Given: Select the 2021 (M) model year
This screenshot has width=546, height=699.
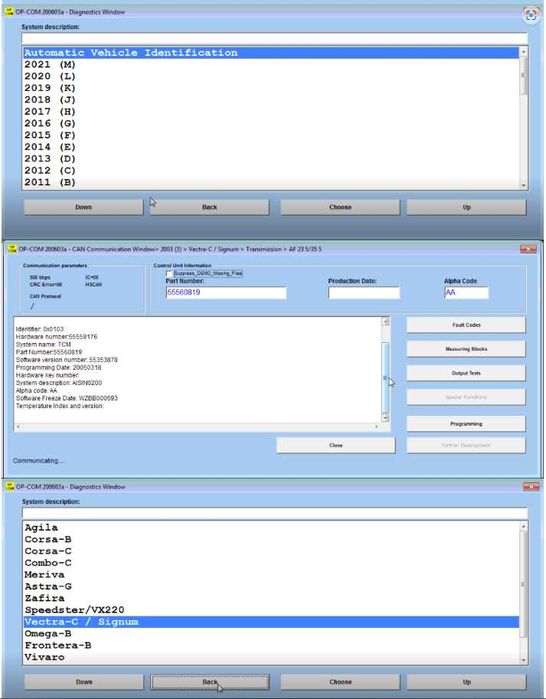Looking at the screenshot, I should pos(271,65).
